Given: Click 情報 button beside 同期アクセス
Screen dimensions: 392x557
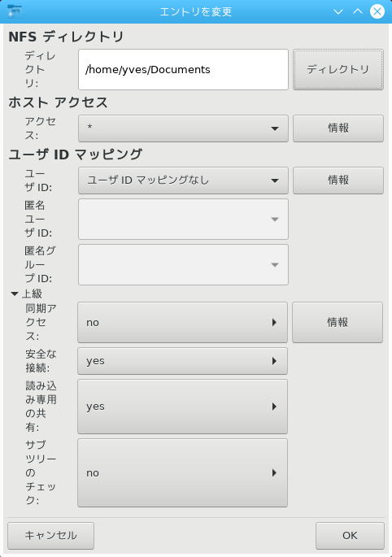Looking at the screenshot, I should click(x=338, y=323).
